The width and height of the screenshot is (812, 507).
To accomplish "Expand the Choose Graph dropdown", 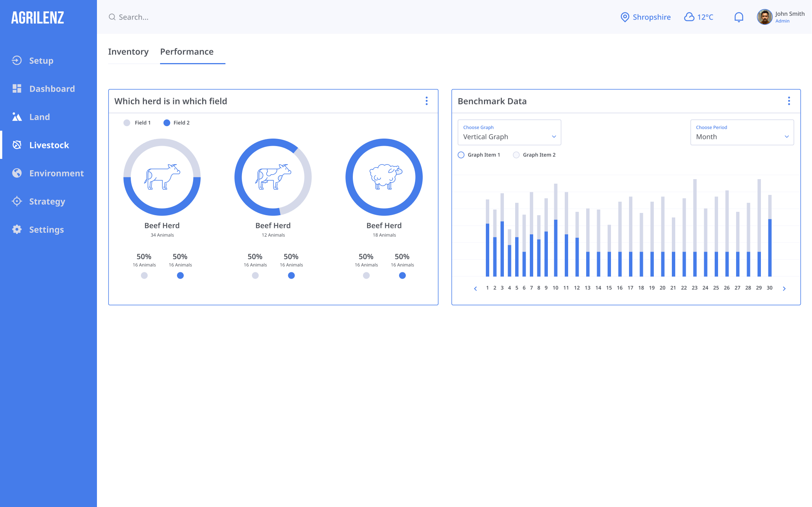I will [x=509, y=133].
